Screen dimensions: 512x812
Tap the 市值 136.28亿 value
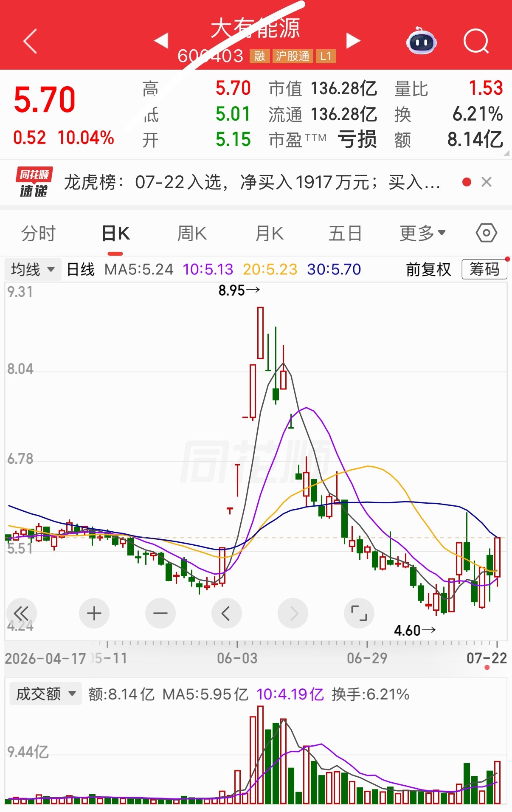[344, 89]
